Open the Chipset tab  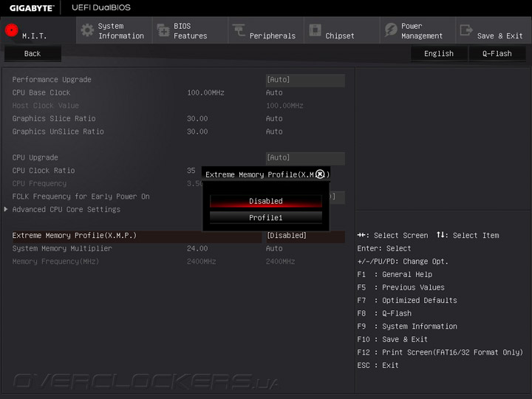tap(341, 30)
